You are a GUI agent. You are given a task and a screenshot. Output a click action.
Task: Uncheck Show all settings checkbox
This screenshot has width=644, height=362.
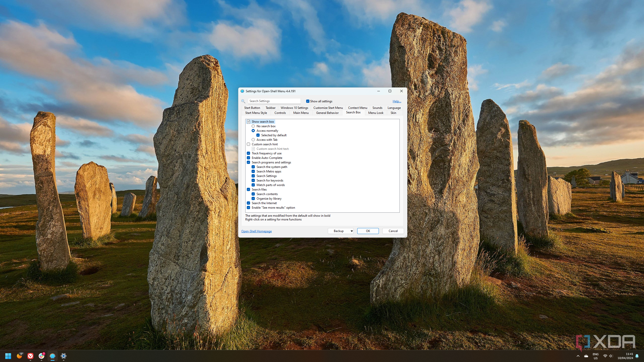coord(307,101)
